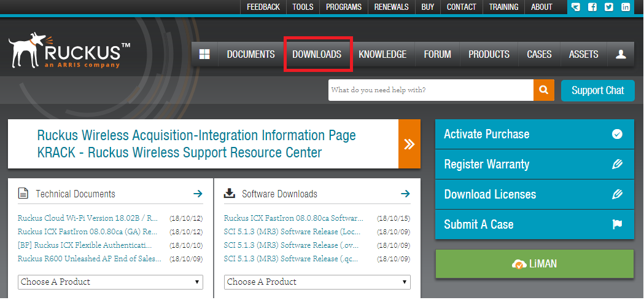This screenshot has height=300, width=644.
Task: Open SCI 5.1.3 (MR3) Software Release (.ov... download
Action: coord(292,245)
